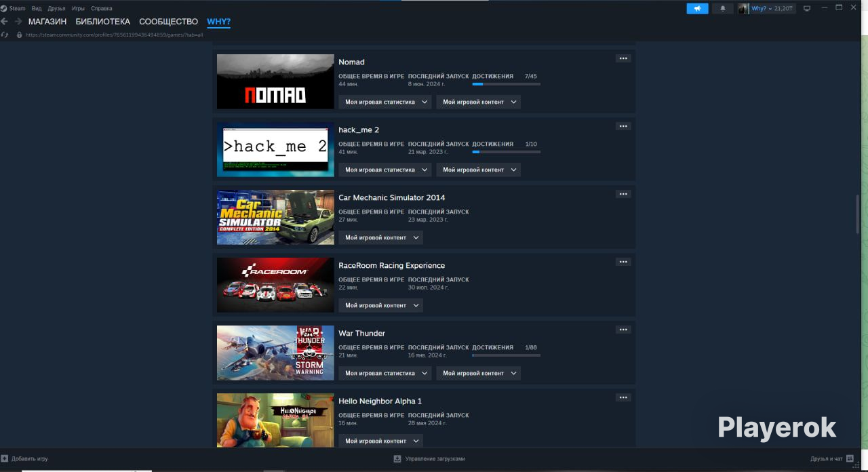Click the downloads icon by Управление загрузками
The image size is (868, 472).
pyautogui.click(x=397, y=458)
